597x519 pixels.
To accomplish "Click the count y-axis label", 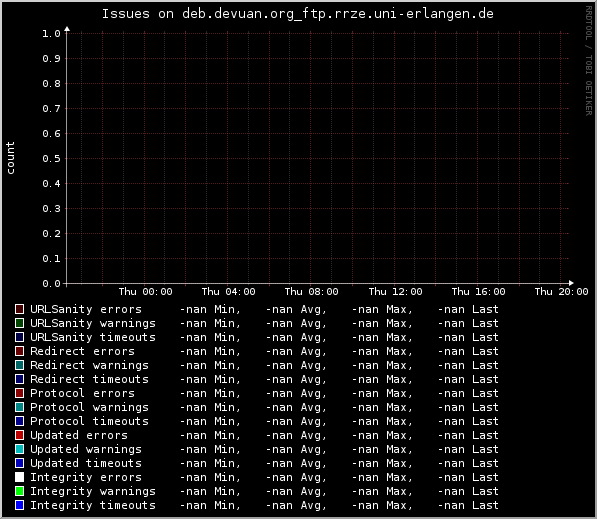I will (10, 158).
